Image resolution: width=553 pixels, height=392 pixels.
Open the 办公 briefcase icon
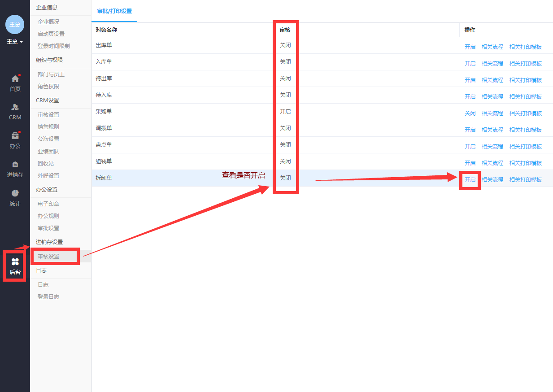point(15,136)
